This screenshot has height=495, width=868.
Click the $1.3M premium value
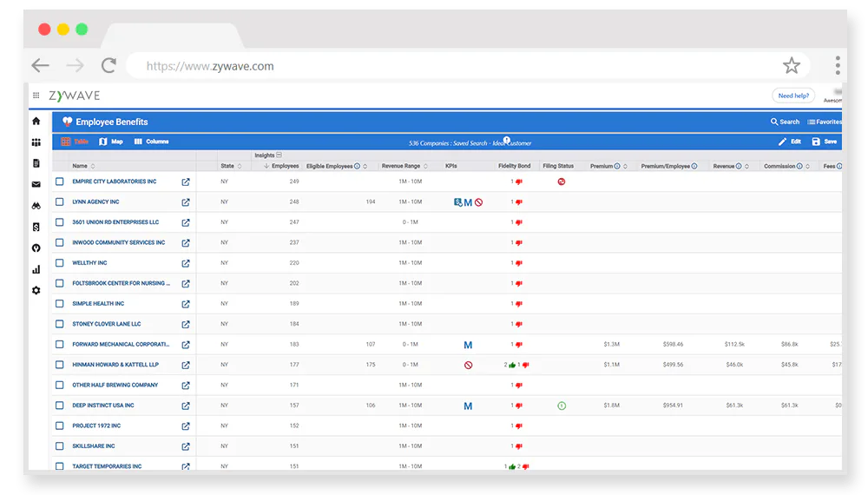click(612, 345)
